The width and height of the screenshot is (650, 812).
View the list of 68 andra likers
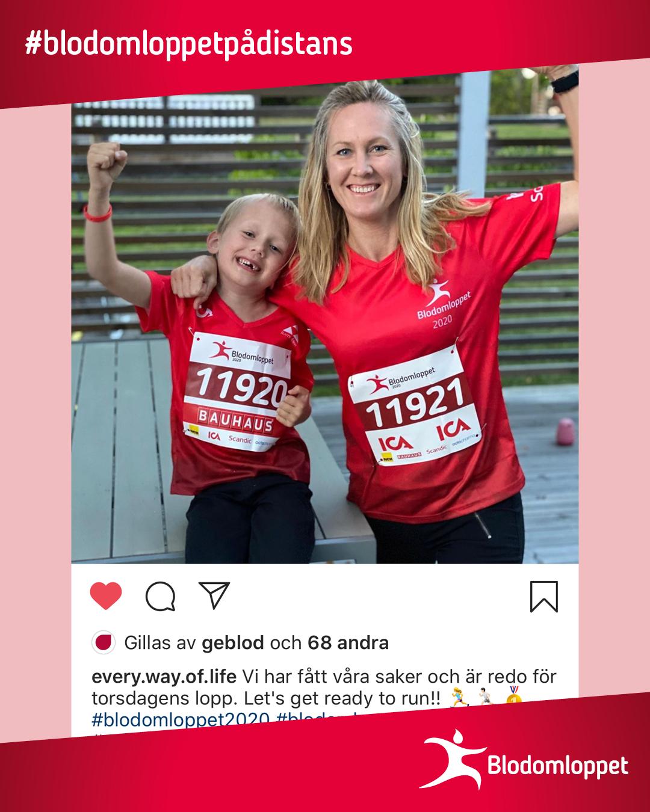(348, 643)
